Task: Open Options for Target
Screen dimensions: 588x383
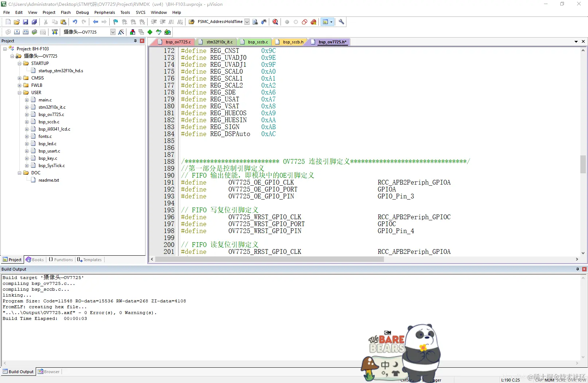Action: (x=121, y=32)
